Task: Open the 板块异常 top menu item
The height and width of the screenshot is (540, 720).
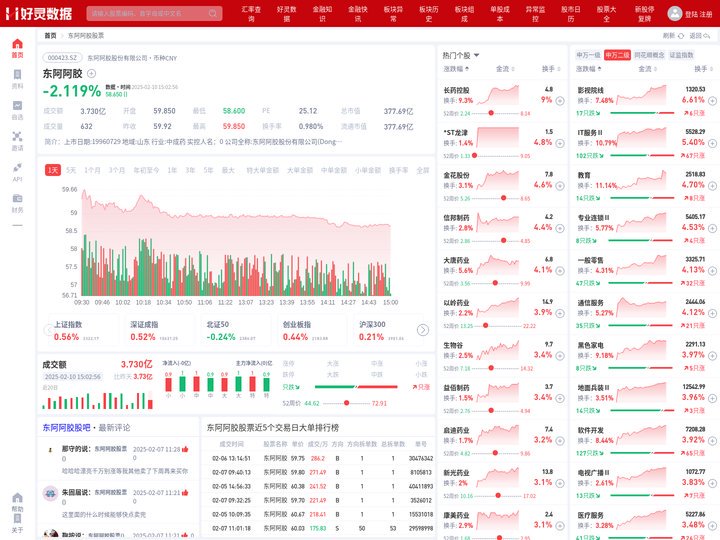Action: click(x=393, y=14)
